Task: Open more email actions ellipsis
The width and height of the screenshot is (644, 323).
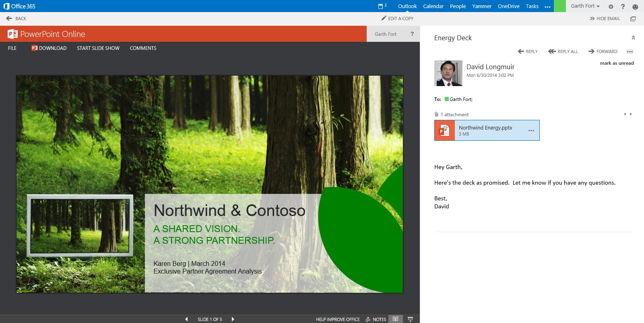Action: (x=630, y=51)
